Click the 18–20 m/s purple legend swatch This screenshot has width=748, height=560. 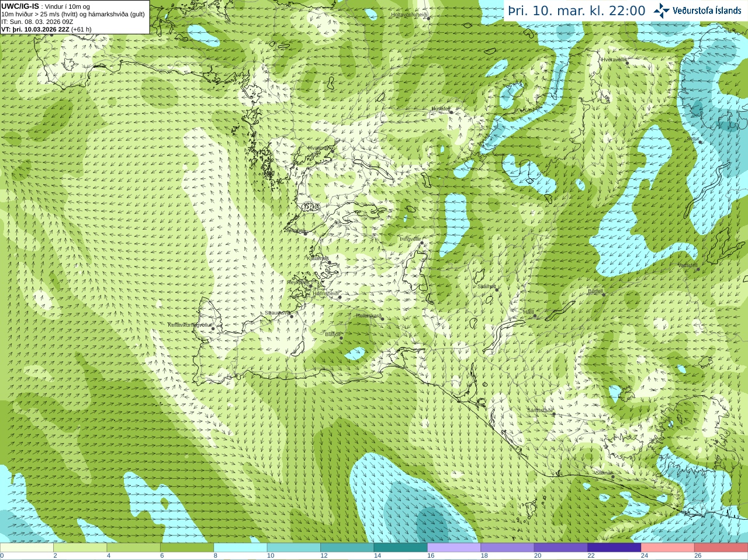coord(508,548)
